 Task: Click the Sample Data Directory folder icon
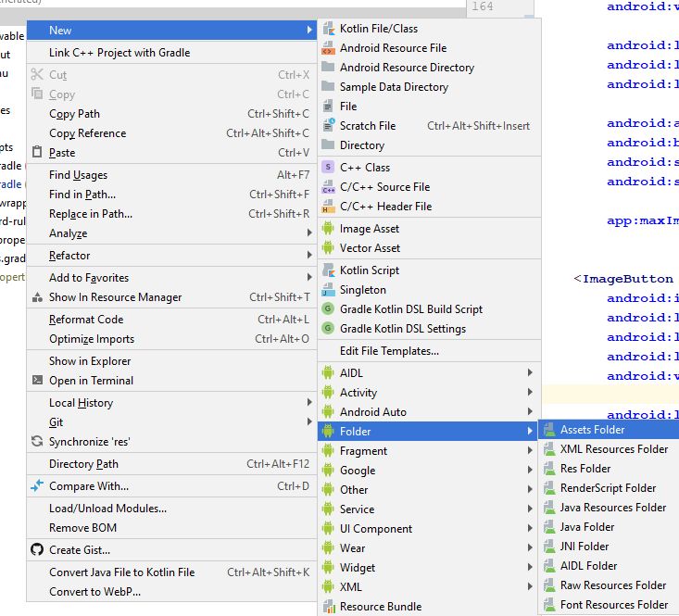coord(328,86)
